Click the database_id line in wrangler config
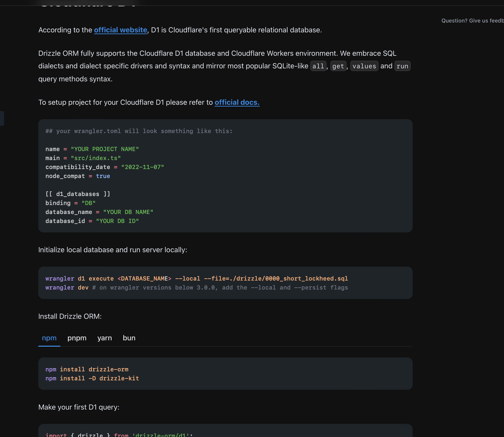Viewport: 504px width, 437px height. [x=92, y=221]
